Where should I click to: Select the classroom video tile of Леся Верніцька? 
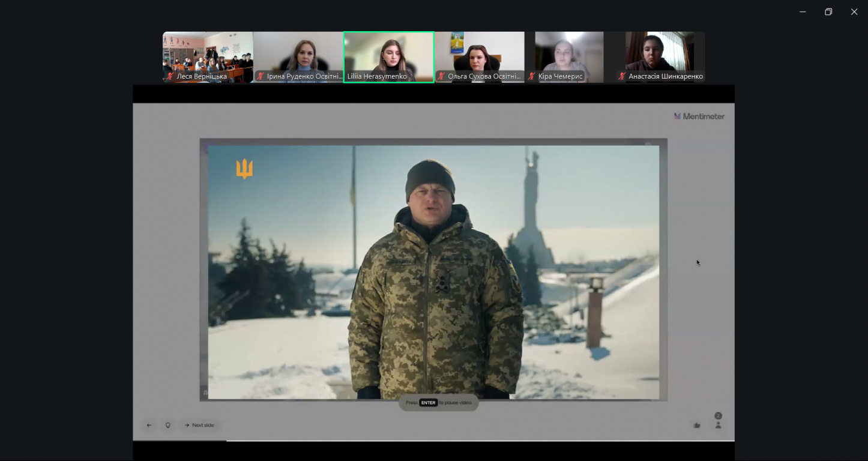pos(208,54)
